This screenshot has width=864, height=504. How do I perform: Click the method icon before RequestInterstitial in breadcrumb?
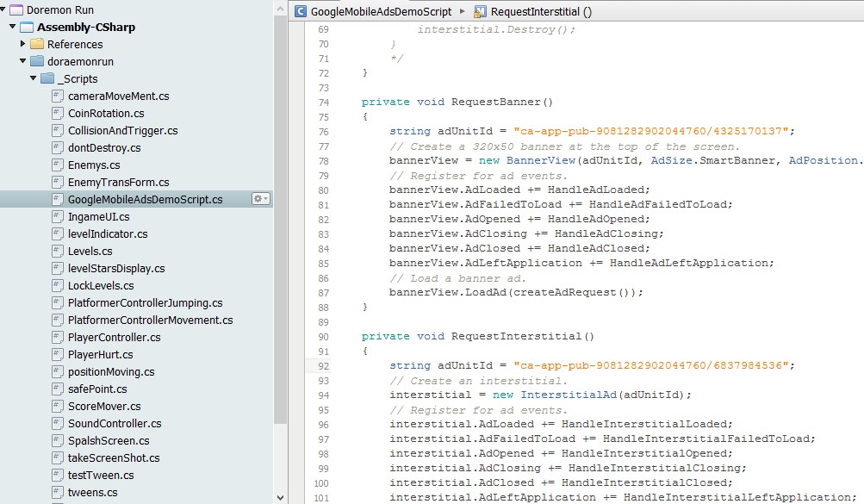481,11
